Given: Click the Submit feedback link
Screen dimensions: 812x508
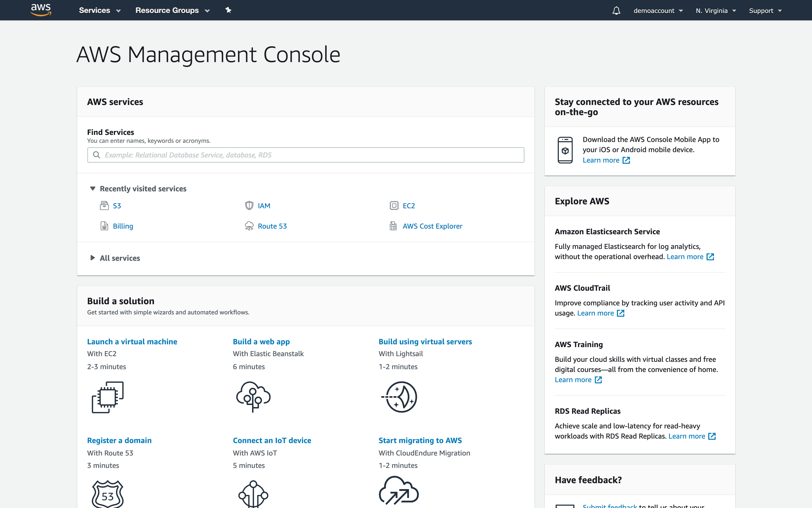Looking at the screenshot, I should pos(610,506).
